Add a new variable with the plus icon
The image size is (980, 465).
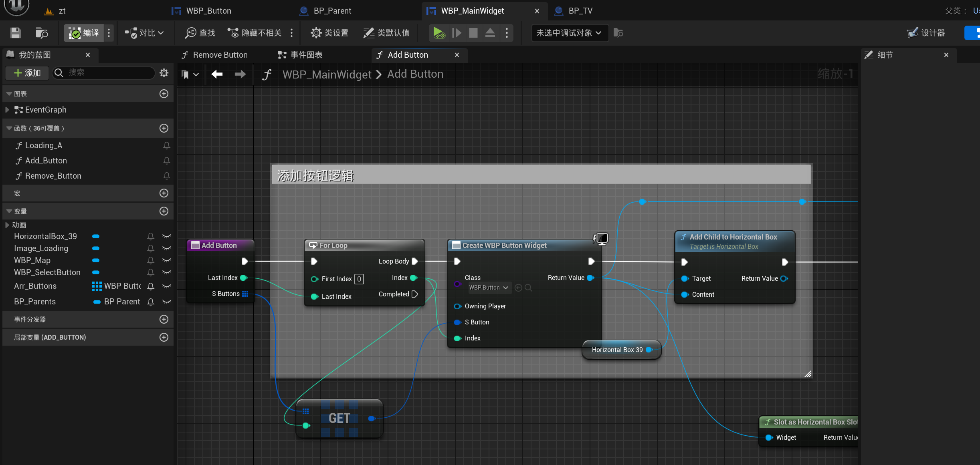pos(164,211)
